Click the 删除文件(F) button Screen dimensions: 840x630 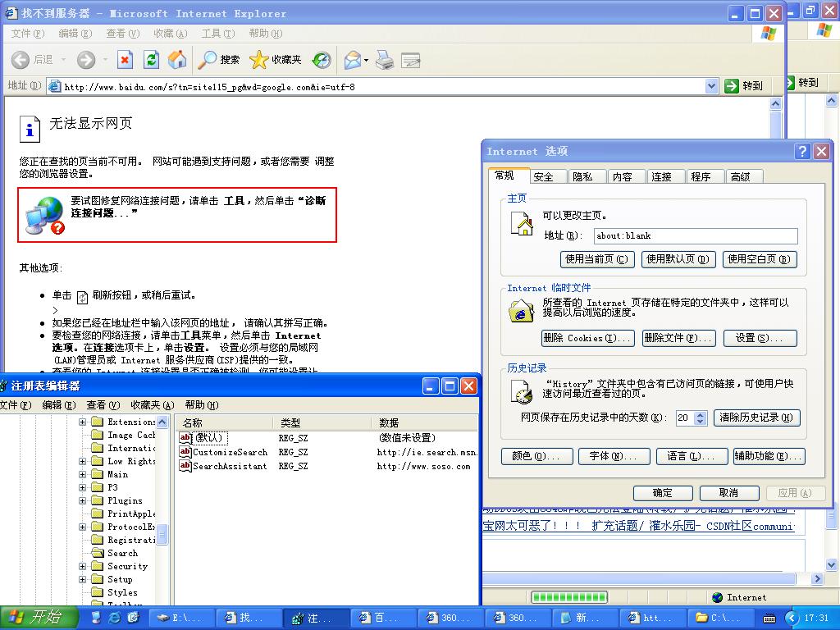click(678, 338)
